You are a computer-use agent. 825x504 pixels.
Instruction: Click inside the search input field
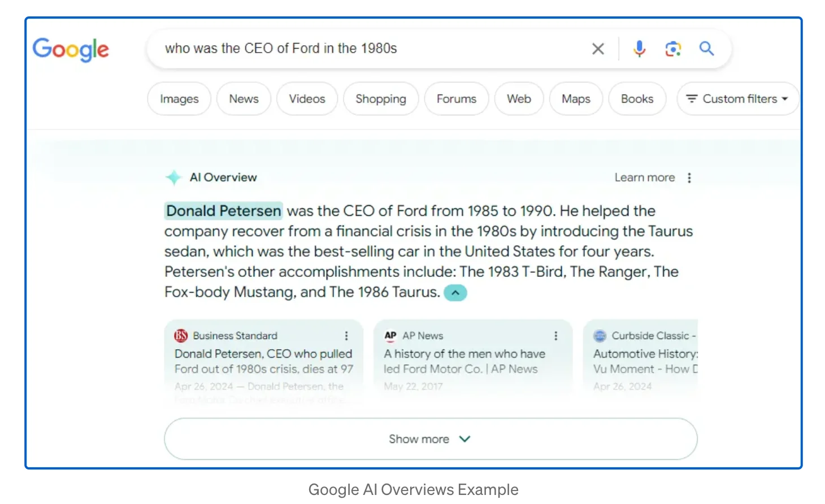click(339, 49)
